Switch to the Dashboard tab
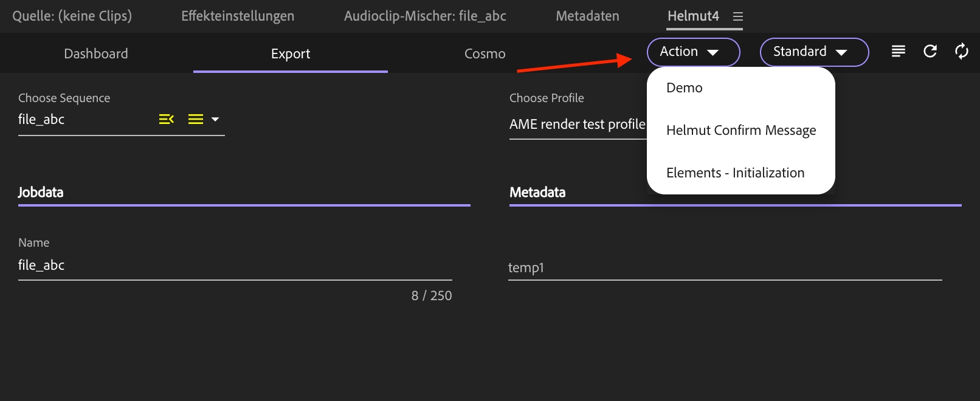 tap(96, 54)
